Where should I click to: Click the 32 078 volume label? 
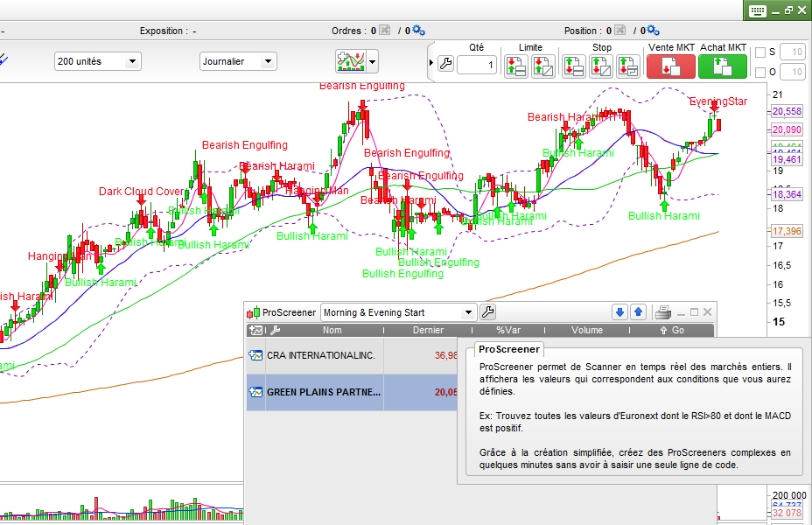(786, 513)
